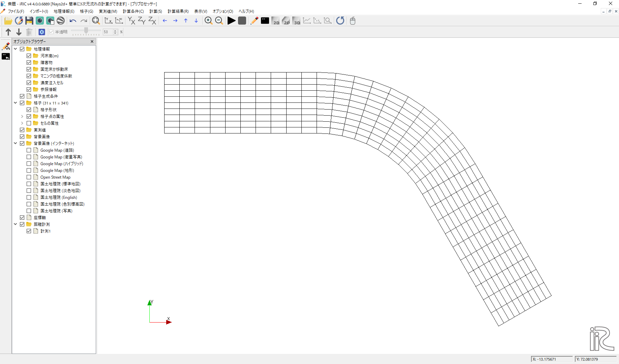Image resolution: width=619 pixels, height=364 pixels.
Task: Open the 地理情報(E) menu
Action: pyautogui.click(x=64, y=11)
